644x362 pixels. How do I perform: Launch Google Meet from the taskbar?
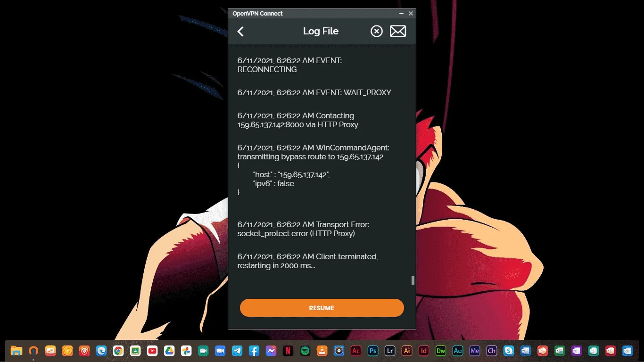coord(203,351)
